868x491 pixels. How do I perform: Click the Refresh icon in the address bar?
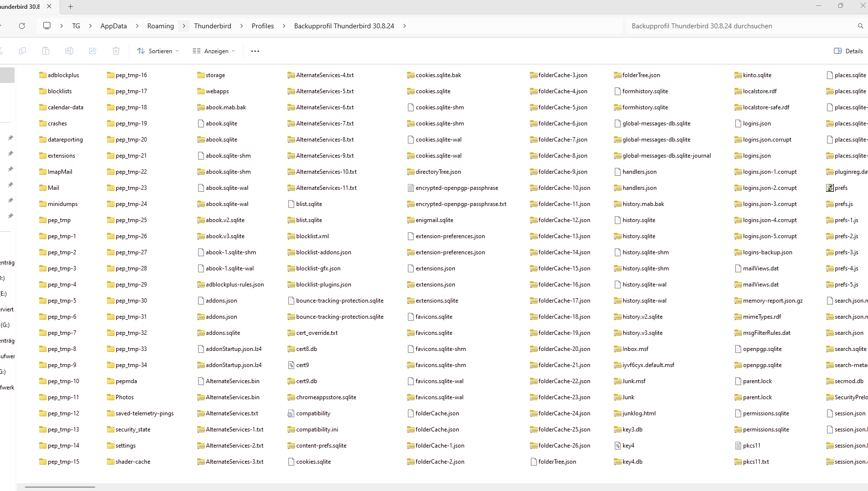[22, 26]
